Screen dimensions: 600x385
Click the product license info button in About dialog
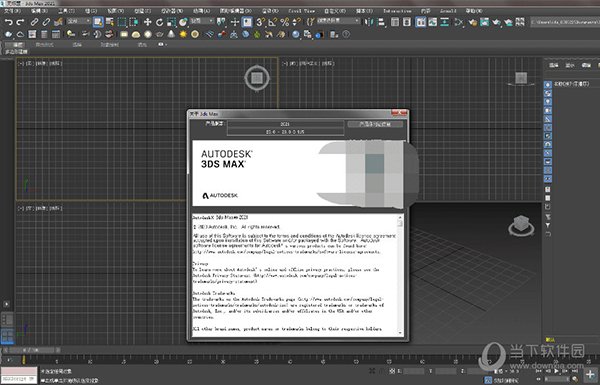375,124
